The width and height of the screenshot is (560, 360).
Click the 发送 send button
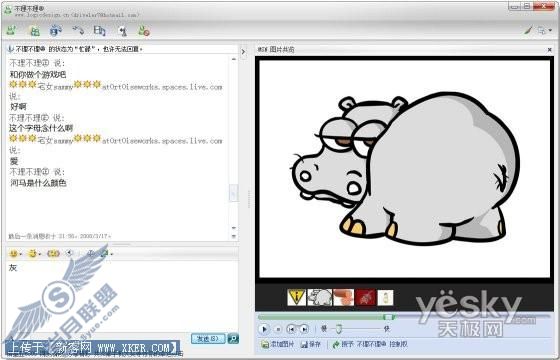(x=208, y=338)
